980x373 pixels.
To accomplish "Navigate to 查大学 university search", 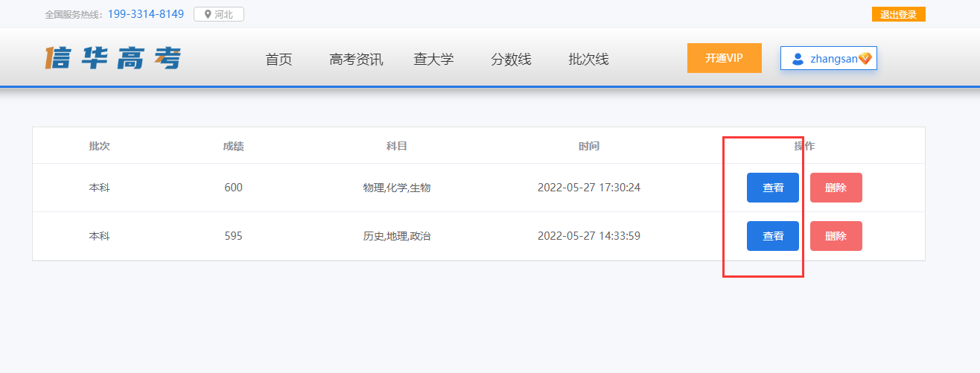I will (x=433, y=60).
